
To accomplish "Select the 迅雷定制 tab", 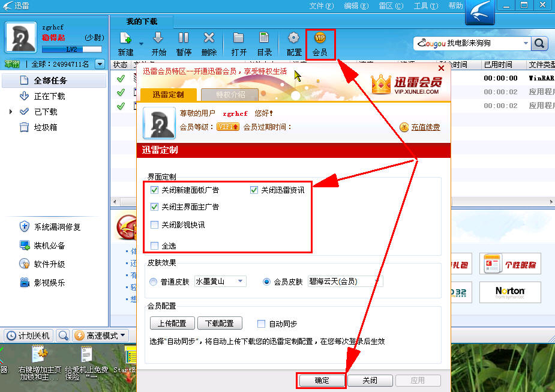I will coord(168,95).
